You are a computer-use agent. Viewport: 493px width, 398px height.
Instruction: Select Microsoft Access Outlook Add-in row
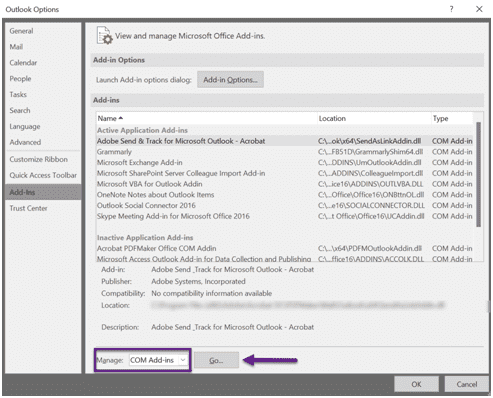pos(284,259)
